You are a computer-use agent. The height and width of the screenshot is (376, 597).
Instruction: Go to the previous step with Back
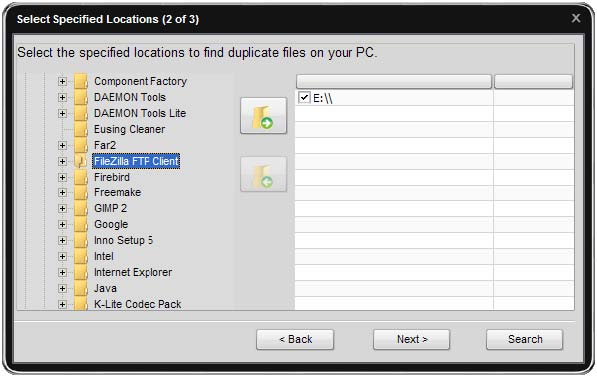295,339
